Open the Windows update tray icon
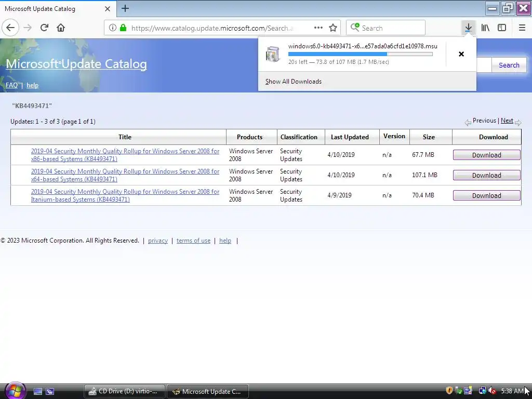The image size is (532, 399). coord(468,391)
